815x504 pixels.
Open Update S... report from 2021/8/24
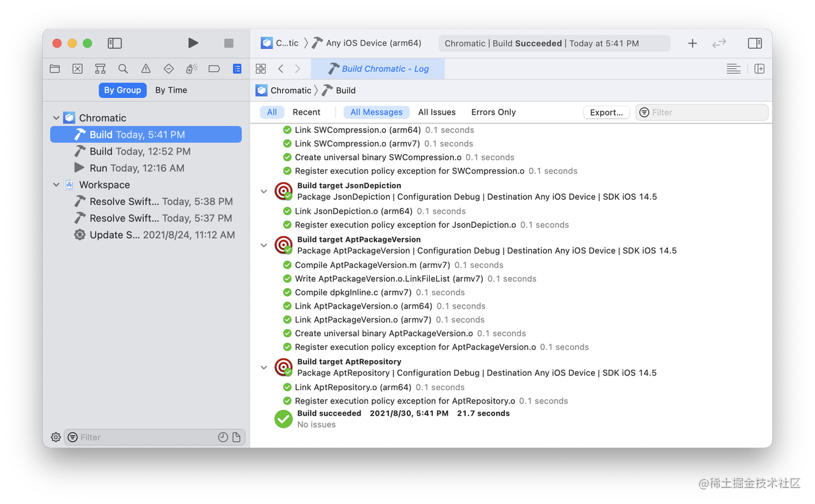[146, 235]
